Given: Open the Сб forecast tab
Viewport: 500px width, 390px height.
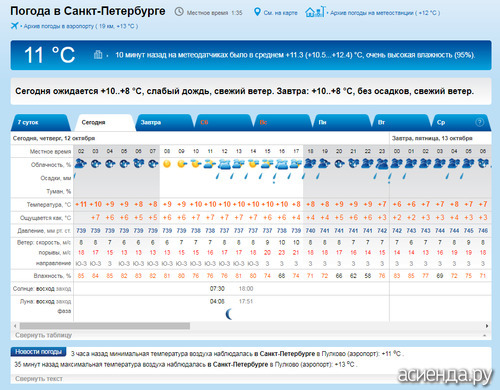Looking at the screenshot, I should (223, 122).
